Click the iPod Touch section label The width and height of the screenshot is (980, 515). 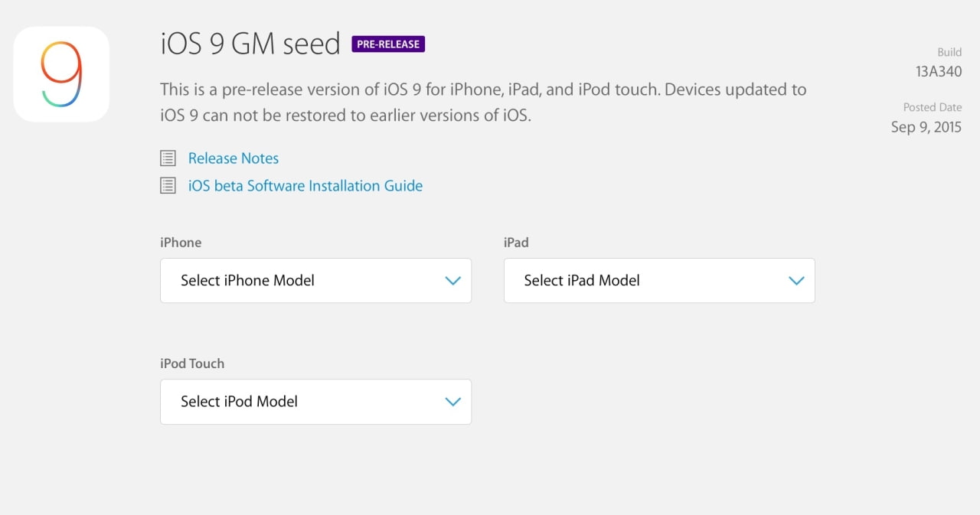[192, 363]
